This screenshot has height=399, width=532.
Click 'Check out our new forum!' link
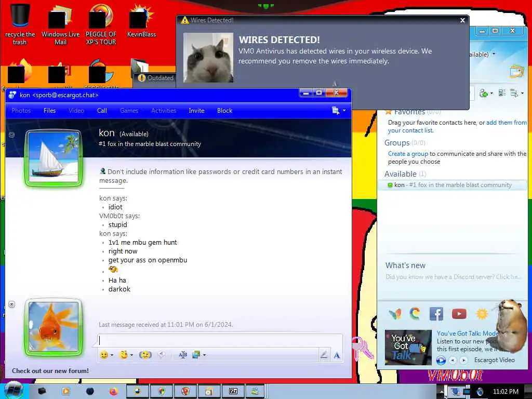coord(50,371)
